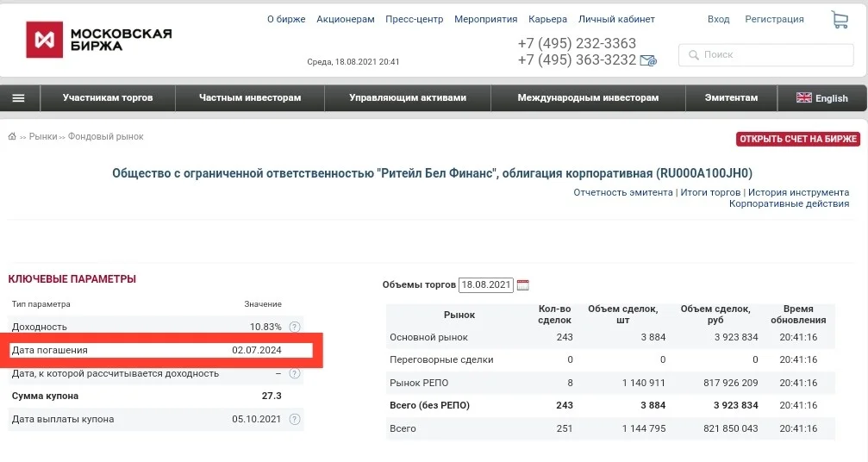Click the Объем сделок, шт column header
The width and height of the screenshot is (868, 462).
[622, 315]
